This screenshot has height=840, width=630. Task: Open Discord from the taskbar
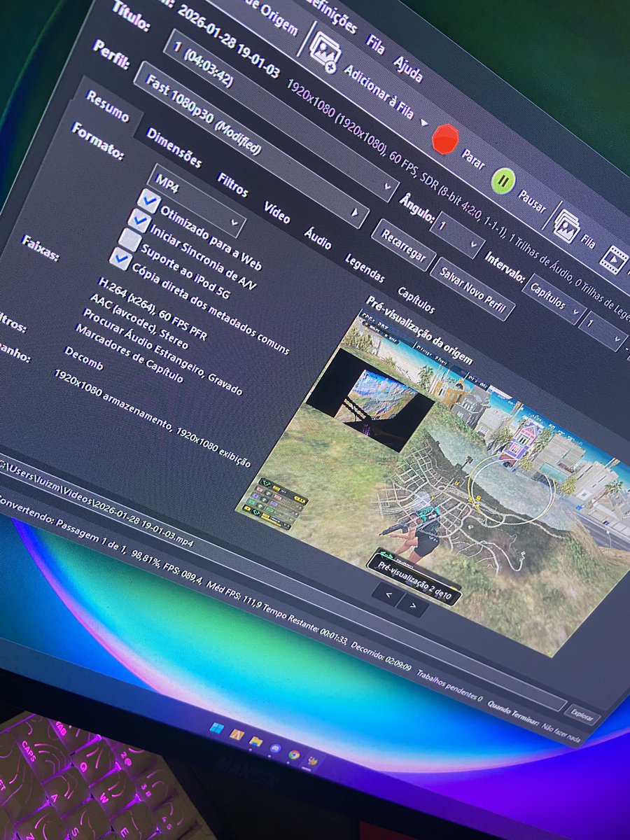point(275,749)
